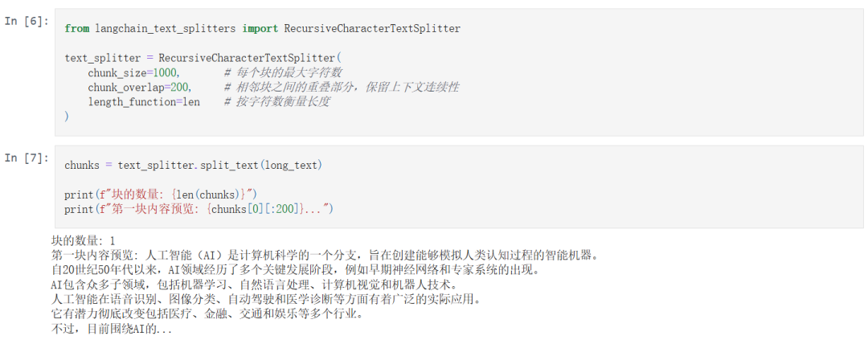Click the closing parenthesis in cell 6
Image resolution: width=868 pixels, height=340 pixels.
[x=67, y=117]
